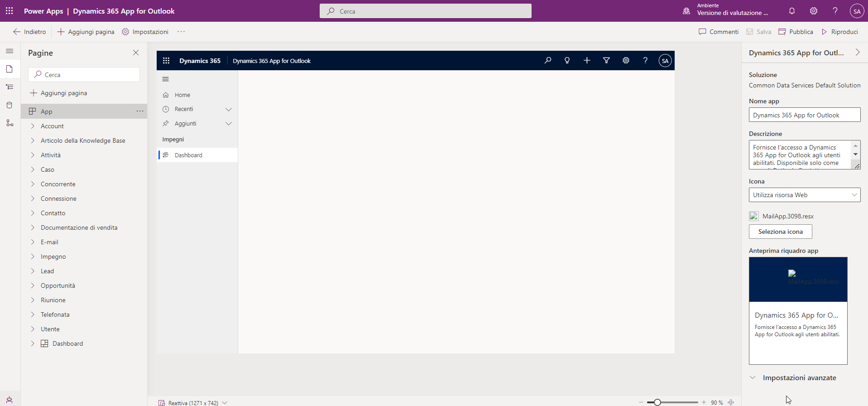Click the zoom out minus icon
The width and height of the screenshot is (868, 406).
coord(641,402)
